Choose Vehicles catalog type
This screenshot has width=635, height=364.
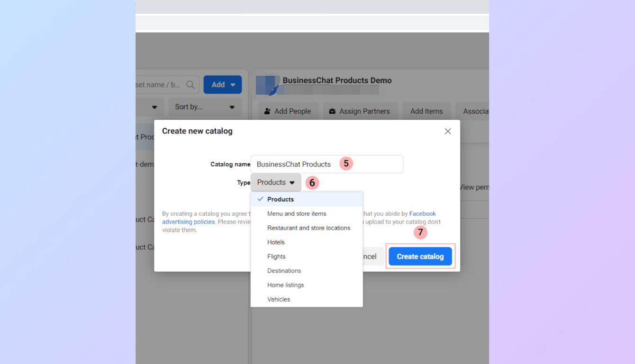(x=307, y=299)
